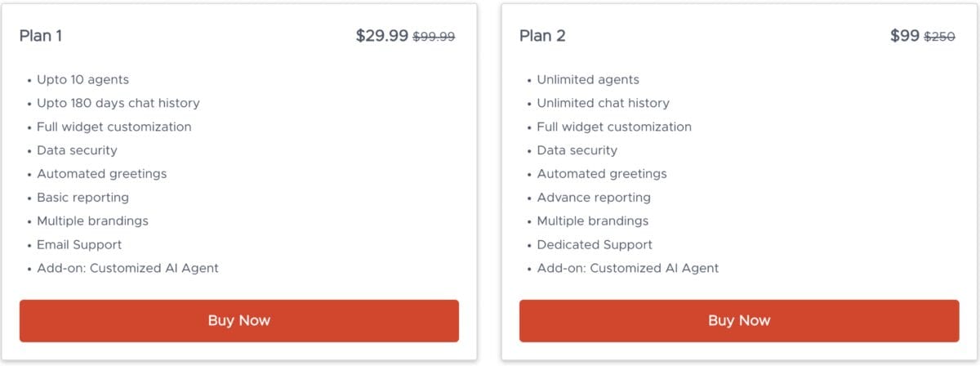The image size is (980, 366).
Task: Click the crossed-out $250 price
Action: pyautogui.click(x=939, y=37)
